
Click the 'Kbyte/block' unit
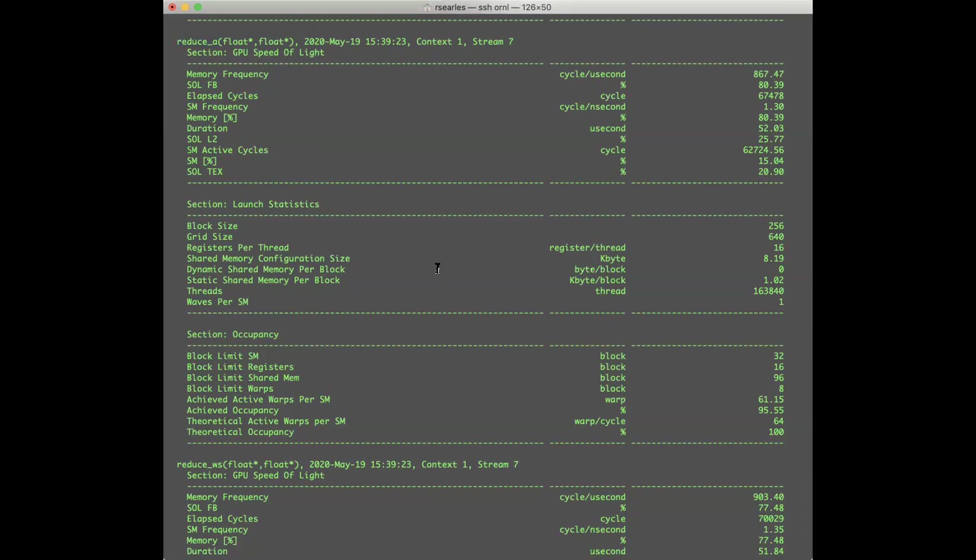pos(597,281)
